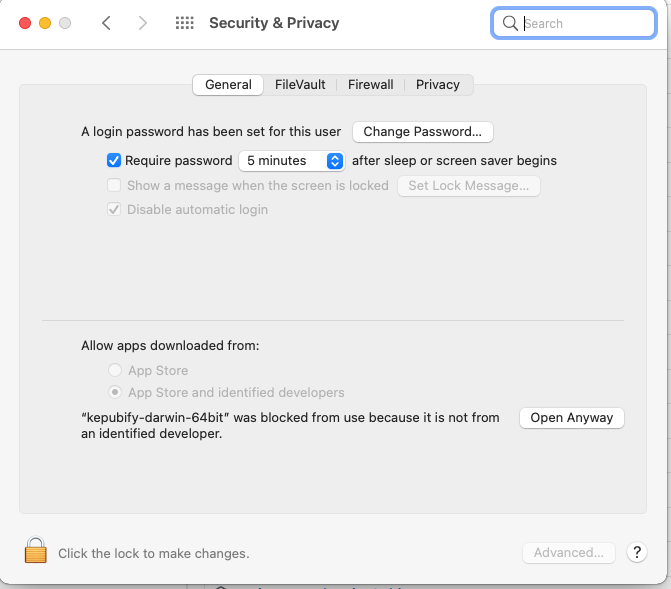Toggle Disable automatic login checkbox

point(114,210)
